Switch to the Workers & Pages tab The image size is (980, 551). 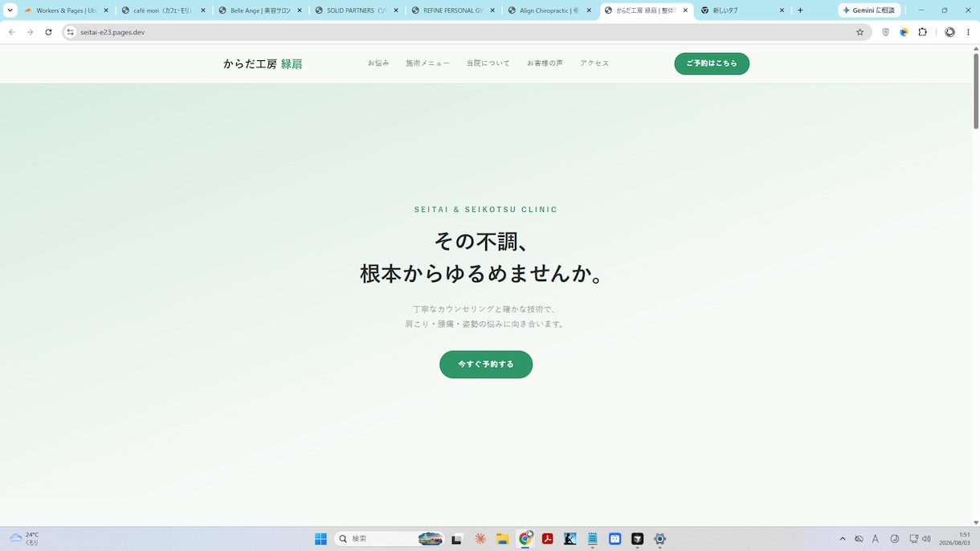(x=60, y=10)
